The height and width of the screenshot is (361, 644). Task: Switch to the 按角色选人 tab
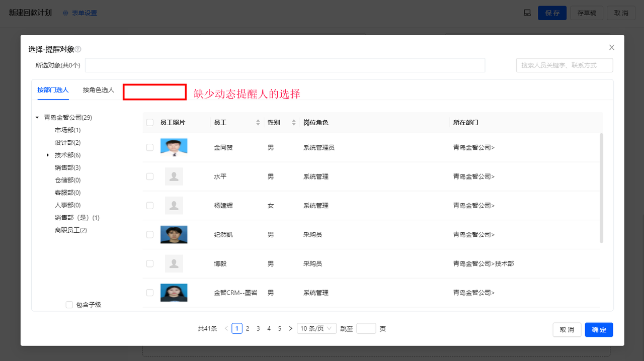point(98,90)
